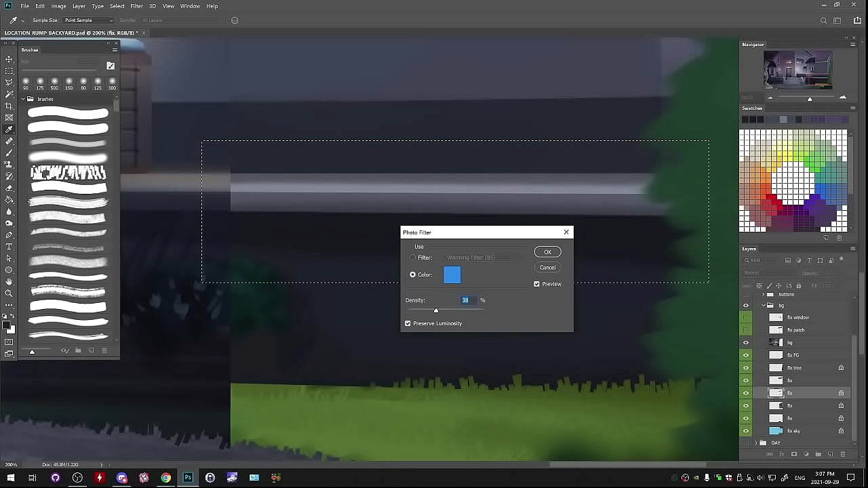The height and width of the screenshot is (488, 868).
Task: Choose the Paint Bucket tool
Action: pos(9,200)
